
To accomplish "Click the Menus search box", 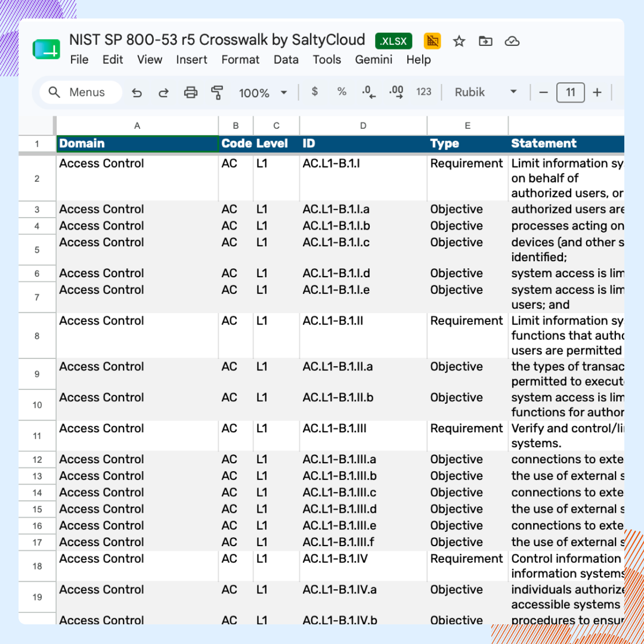I will [81, 92].
